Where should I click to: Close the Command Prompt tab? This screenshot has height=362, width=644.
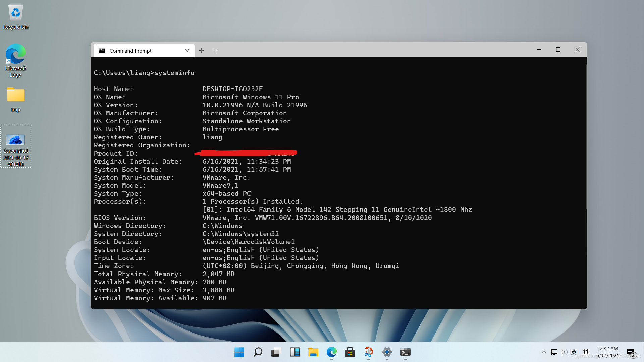pyautogui.click(x=187, y=51)
